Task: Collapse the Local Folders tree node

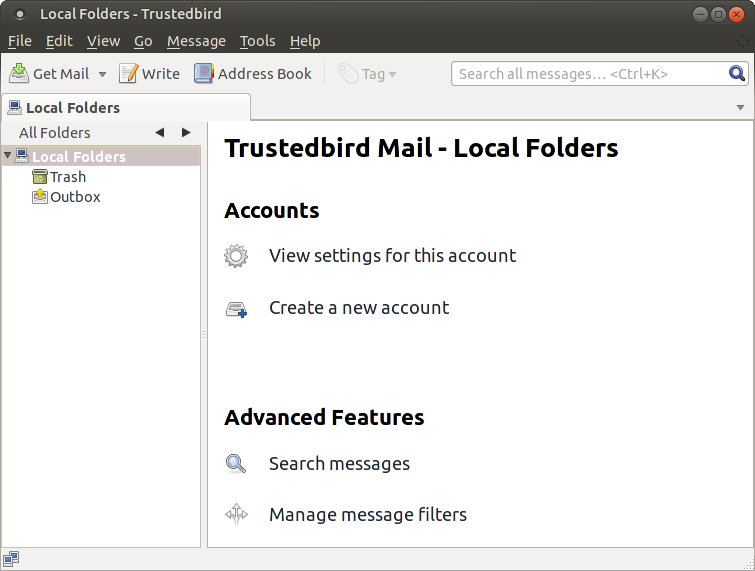Action: (x=8, y=156)
